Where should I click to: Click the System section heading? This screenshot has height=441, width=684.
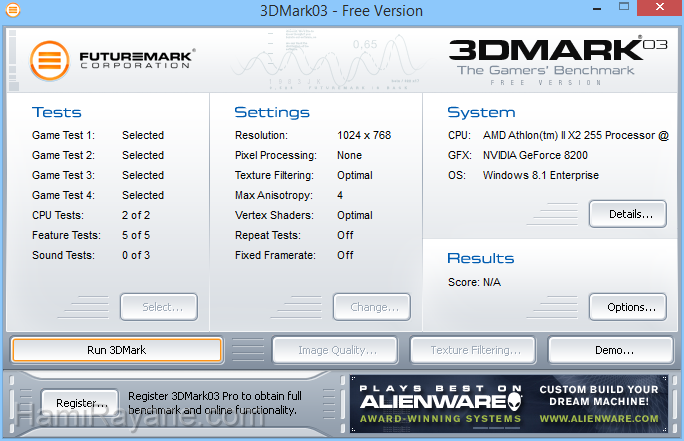click(481, 113)
